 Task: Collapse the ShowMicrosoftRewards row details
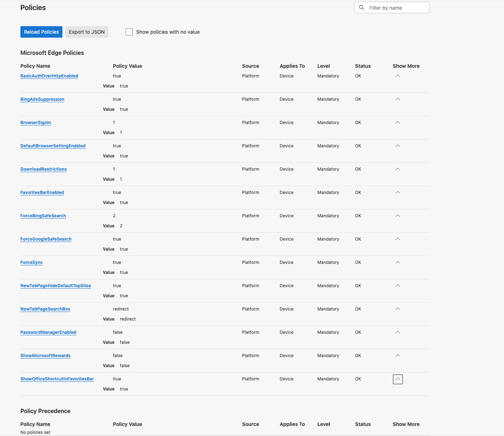point(397,356)
